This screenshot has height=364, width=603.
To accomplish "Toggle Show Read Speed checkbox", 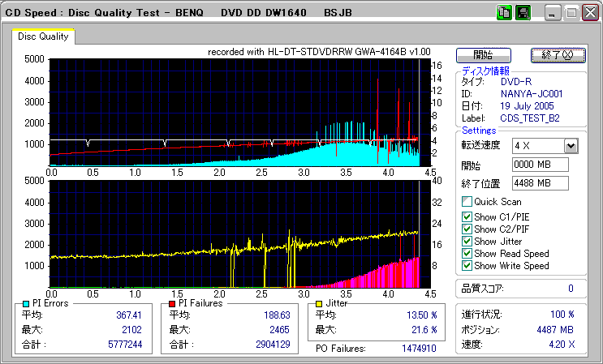I will tap(467, 254).
